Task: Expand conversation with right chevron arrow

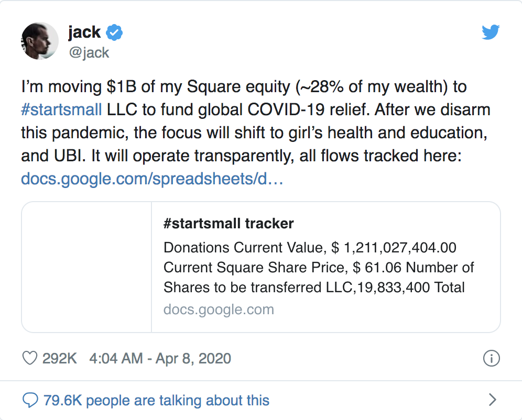Action: (492, 400)
